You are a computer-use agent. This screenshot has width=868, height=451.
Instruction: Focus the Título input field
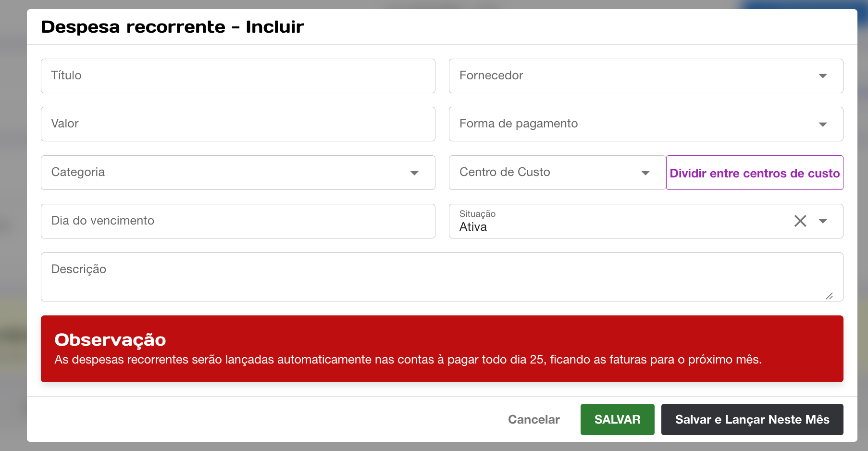[x=238, y=76]
